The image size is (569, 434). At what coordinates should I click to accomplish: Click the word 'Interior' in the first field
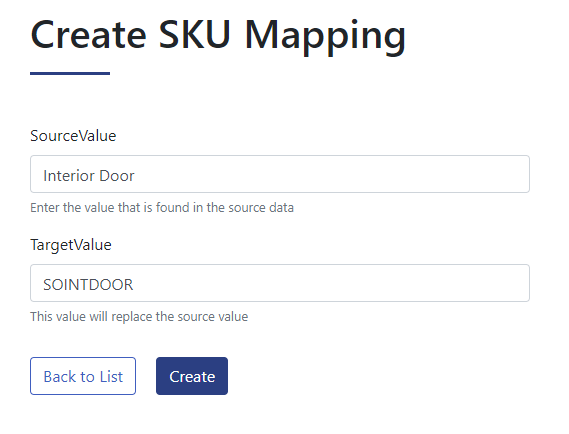point(69,176)
